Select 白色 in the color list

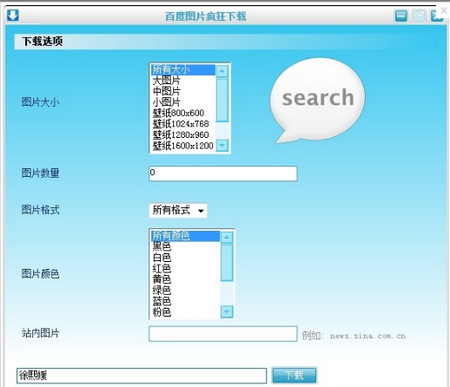coord(185,258)
